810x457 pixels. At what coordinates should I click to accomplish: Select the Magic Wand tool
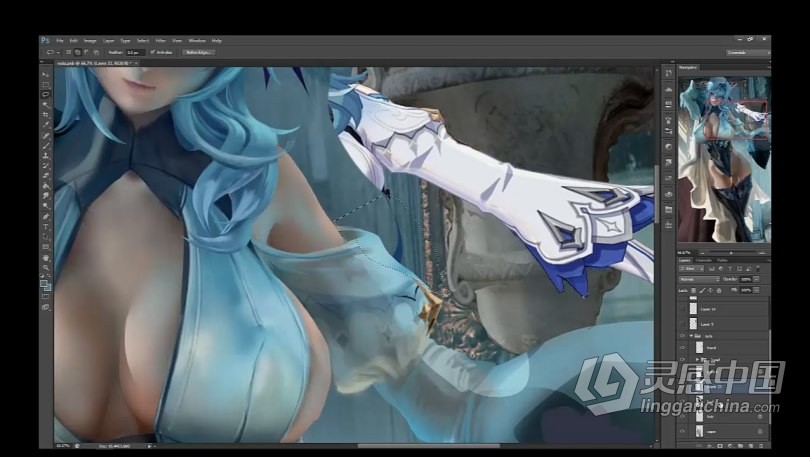pyautogui.click(x=45, y=105)
